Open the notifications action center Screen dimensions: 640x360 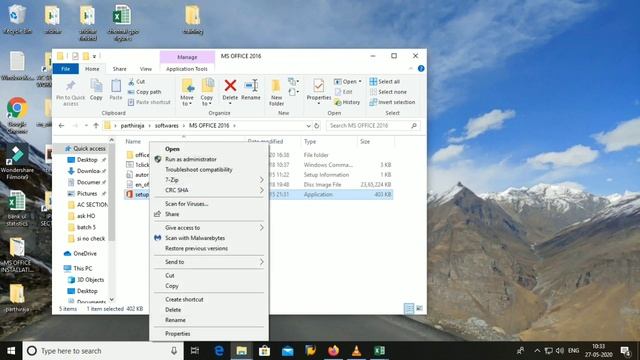click(625, 351)
